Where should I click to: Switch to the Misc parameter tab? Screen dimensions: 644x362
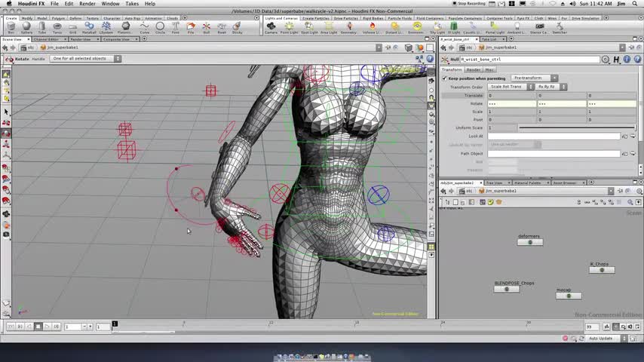click(x=490, y=69)
